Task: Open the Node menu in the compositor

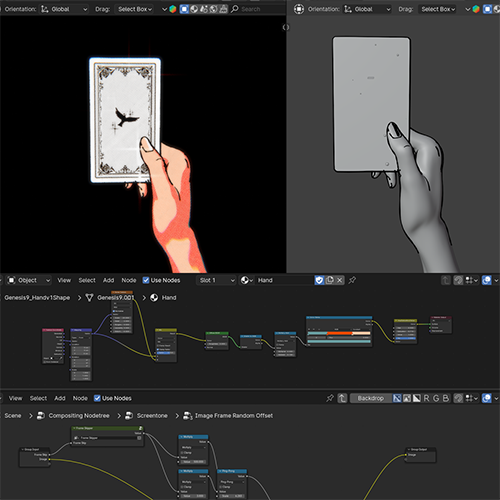Action: coord(80,398)
